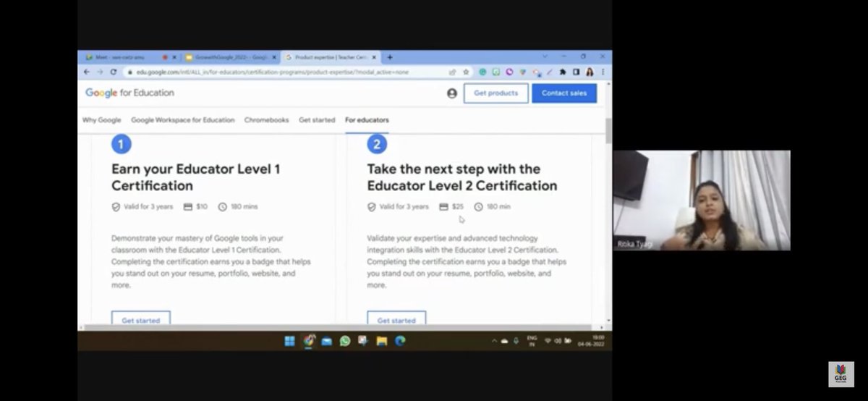Click the Get products button
The width and height of the screenshot is (868, 401).
tap(495, 93)
